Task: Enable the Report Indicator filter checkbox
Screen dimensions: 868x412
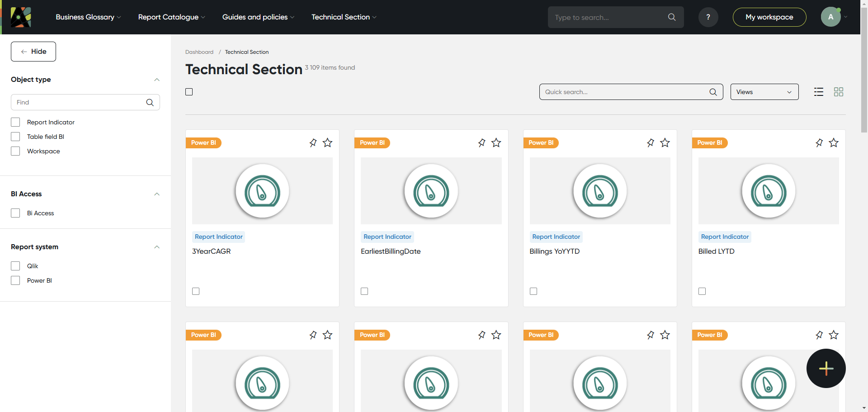Action: 15,122
